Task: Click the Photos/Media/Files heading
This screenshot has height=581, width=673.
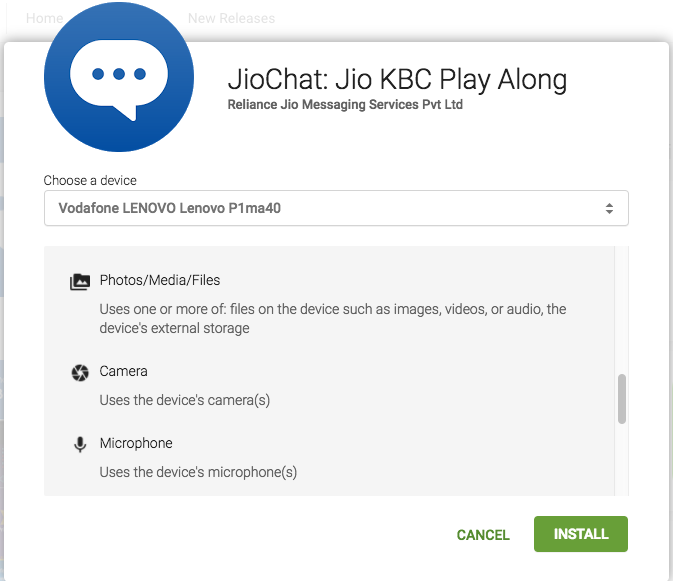Action: pyautogui.click(x=160, y=280)
